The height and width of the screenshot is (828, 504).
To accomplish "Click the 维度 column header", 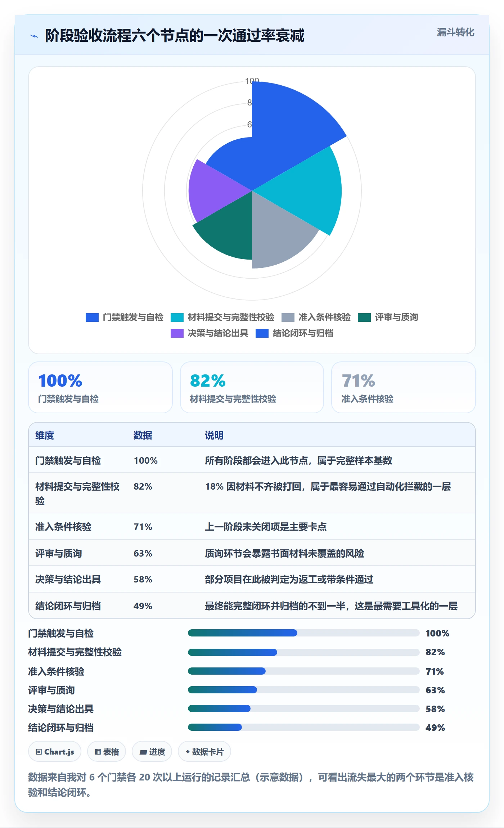I will click(45, 435).
